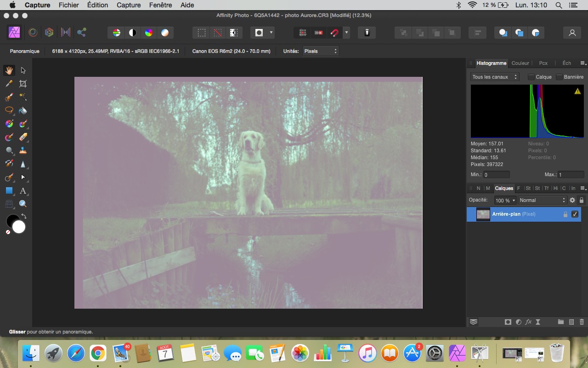Image resolution: width=588 pixels, height=368 pixels.
Task: Open the Normal blend mode dropdown
Action: pyautogui.click(x=543, y=200)
